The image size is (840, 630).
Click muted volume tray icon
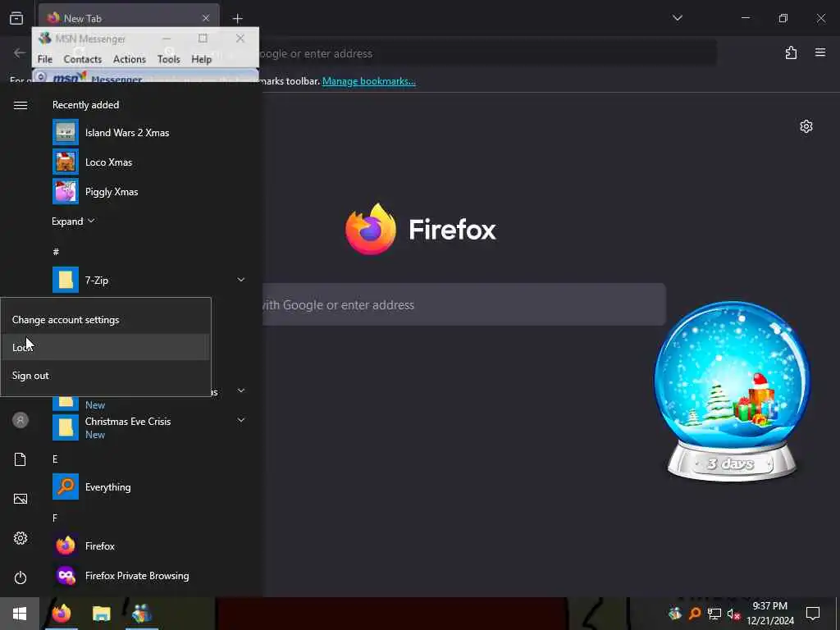(733, 614)
